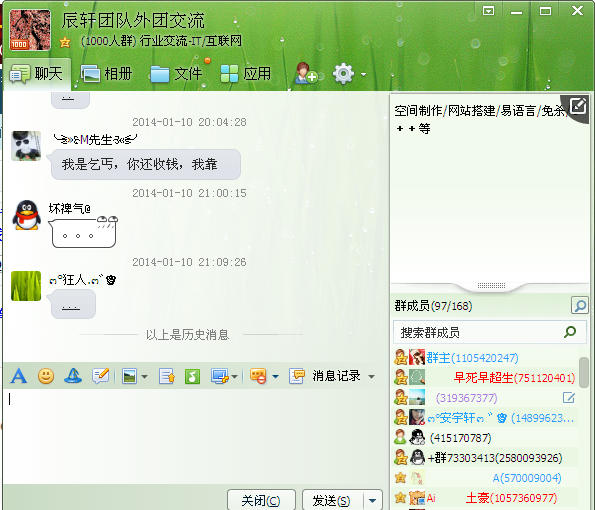Click the admin icon beside 群主
This screenshot has width=595, height=510.
(x=400, y=357)
